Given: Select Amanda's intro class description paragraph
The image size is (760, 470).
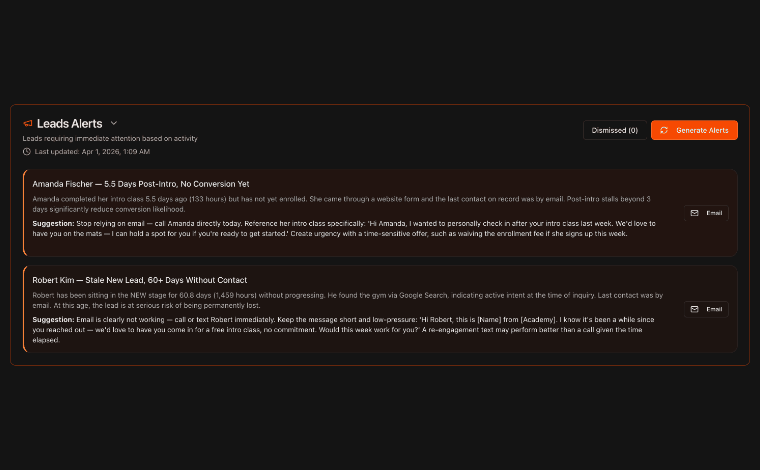Looking at the screenshot, I should tap(341, 204).
